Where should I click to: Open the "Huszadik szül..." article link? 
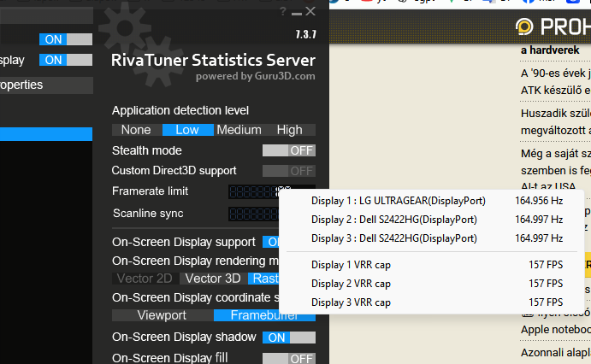click(x=555, y=113)
